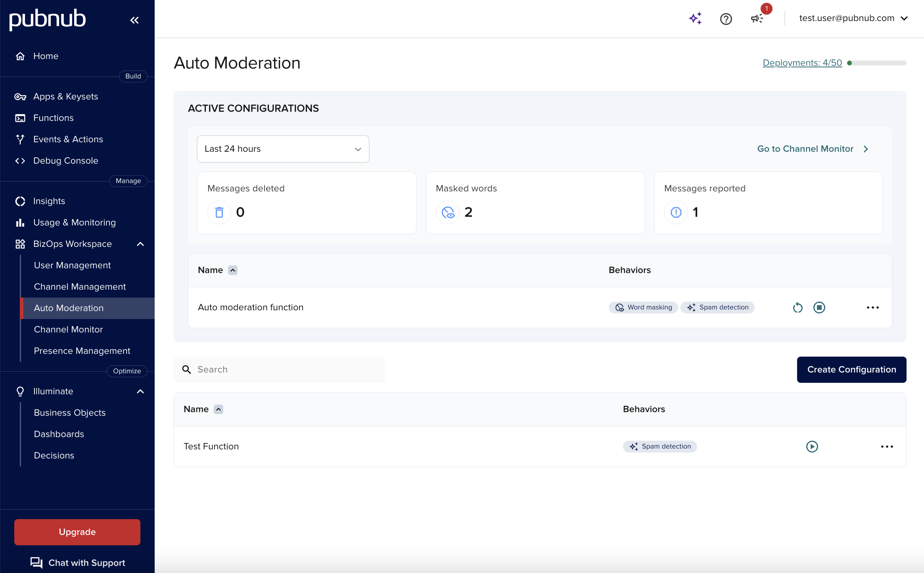The width and height of the screenshot is (924, 573).
Task: Click the Illuminate lightbulb icon
Action: pos(20,392)
